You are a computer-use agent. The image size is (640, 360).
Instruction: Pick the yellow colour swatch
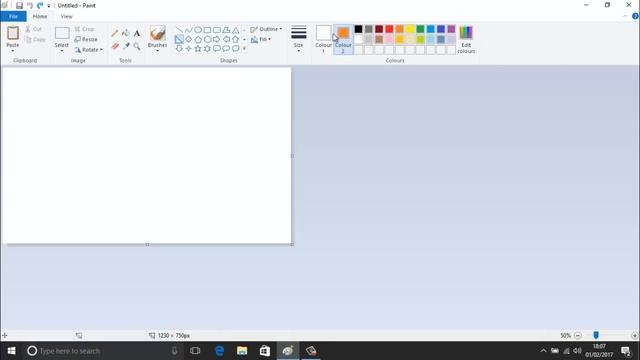410,29
